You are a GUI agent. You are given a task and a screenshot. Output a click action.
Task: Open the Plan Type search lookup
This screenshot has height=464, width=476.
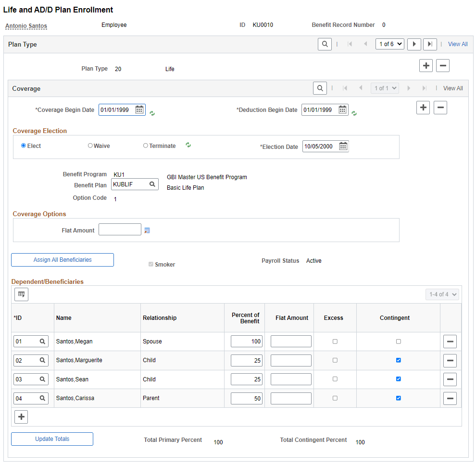pyautogui.click(x=325, y=44)
